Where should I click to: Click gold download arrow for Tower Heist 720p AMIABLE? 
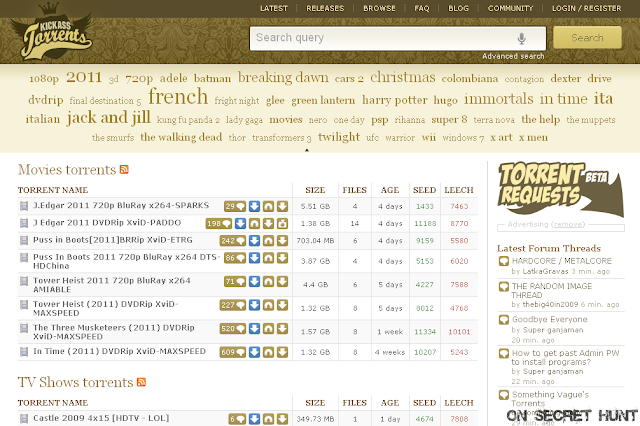[282, 282]
